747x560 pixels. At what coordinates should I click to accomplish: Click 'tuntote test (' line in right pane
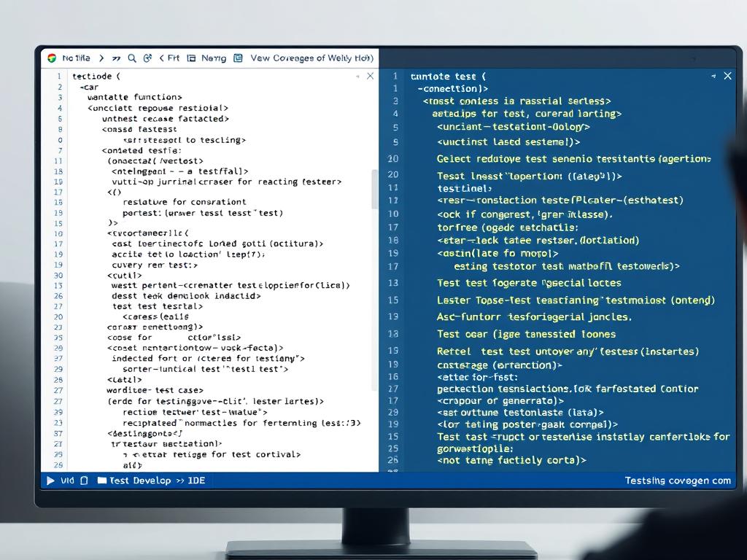449,76
